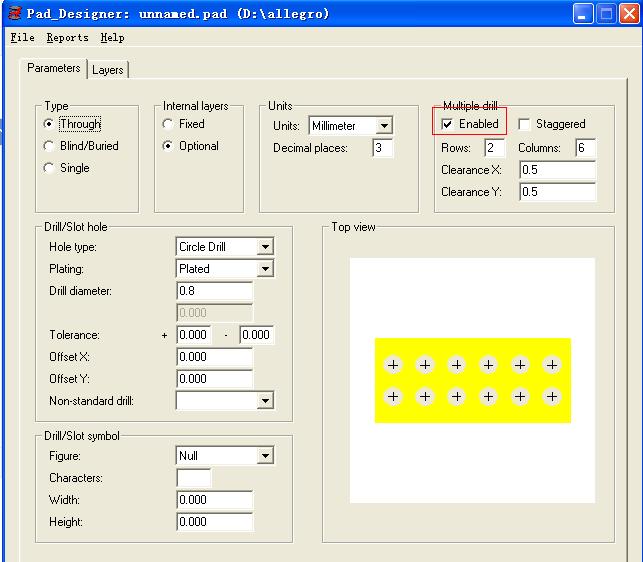Screen dimensions: 643x562
Task: Minimize the Pad Designer window
Action: (x=584, y=14)
